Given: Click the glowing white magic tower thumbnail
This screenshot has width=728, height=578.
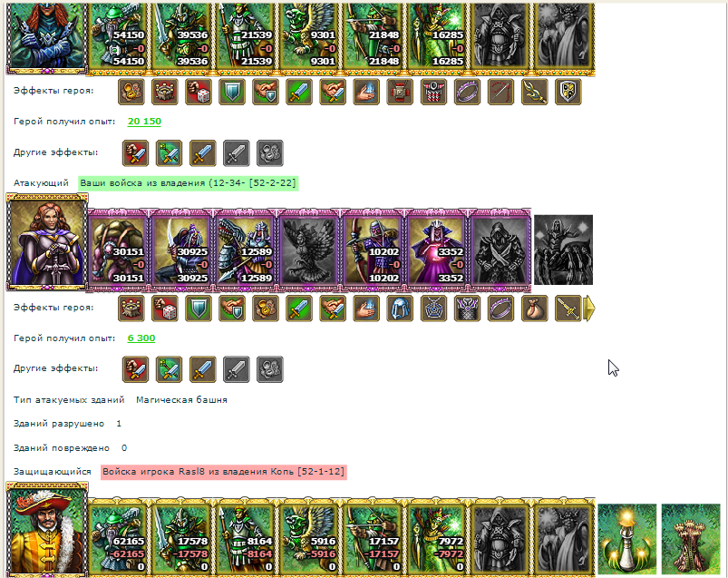Looking at the screenshot, I should click(x=627, y=539).
